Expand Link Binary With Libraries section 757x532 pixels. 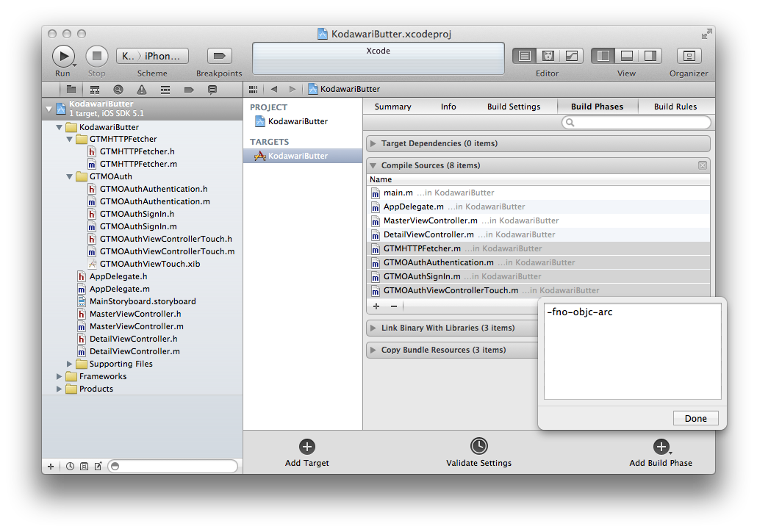pyautogui.click(x=373, y=328)
